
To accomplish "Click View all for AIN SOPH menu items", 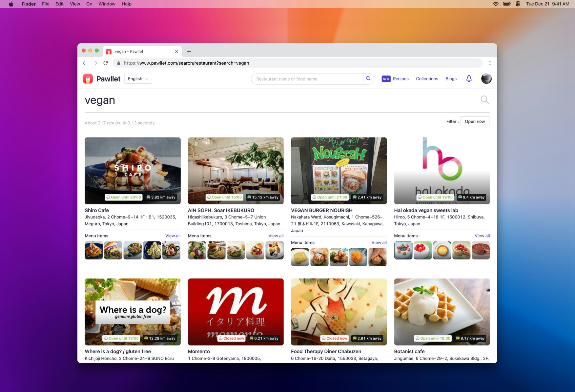I will 276,236.
